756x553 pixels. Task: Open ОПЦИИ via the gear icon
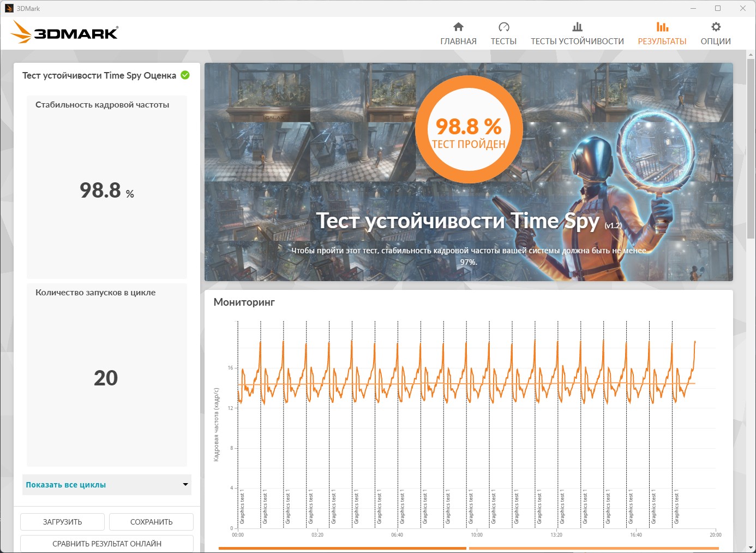[716, 27]
